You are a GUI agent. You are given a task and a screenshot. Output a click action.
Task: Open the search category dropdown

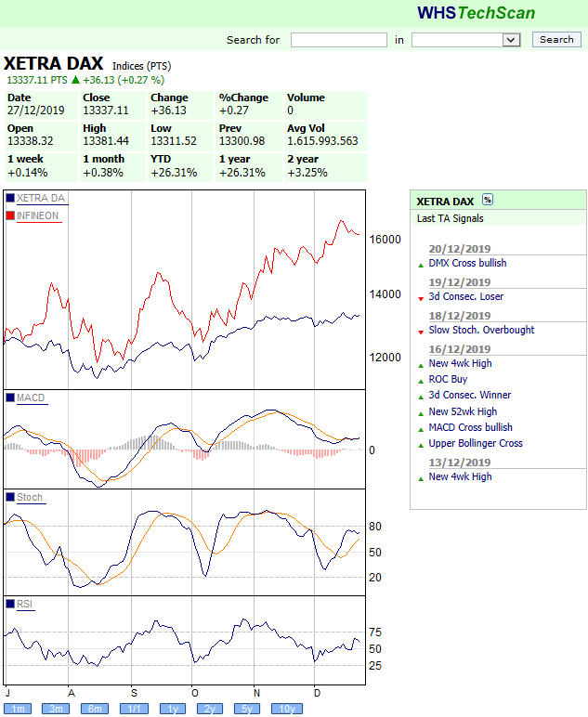[466, 40]
